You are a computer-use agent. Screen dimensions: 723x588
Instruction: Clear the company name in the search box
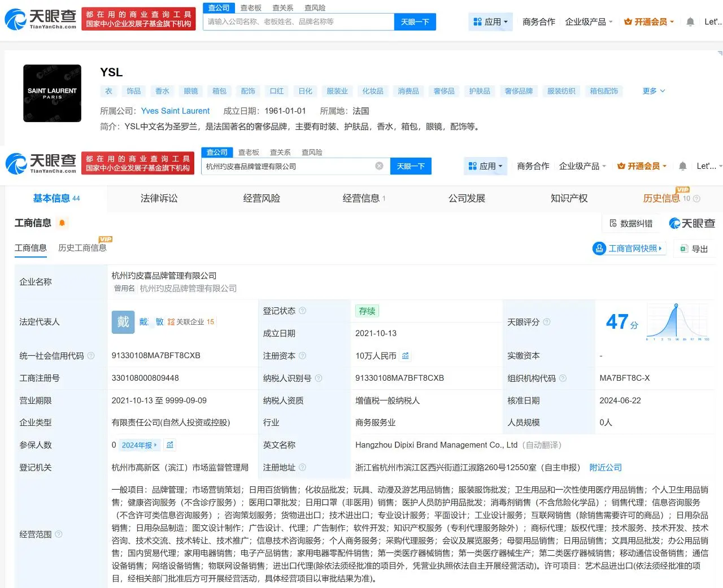(x=380, y=166)
